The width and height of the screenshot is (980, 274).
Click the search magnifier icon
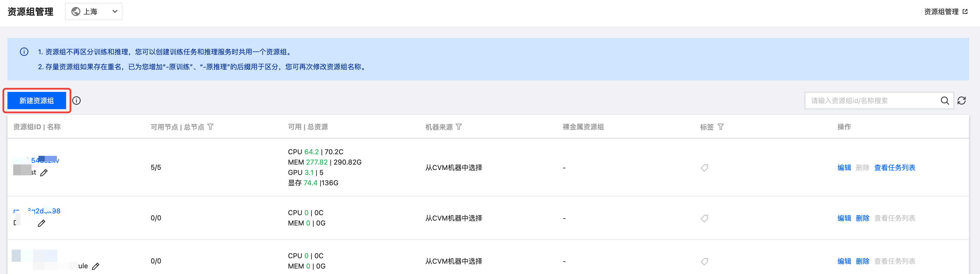[945, 101]
